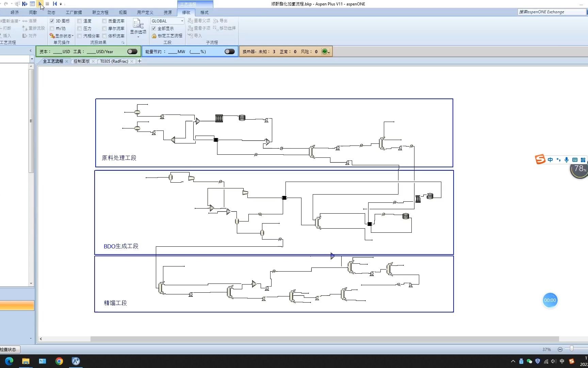Open File Explorer from taskbar
Screen dimensions: 588x368
(26, 361)
